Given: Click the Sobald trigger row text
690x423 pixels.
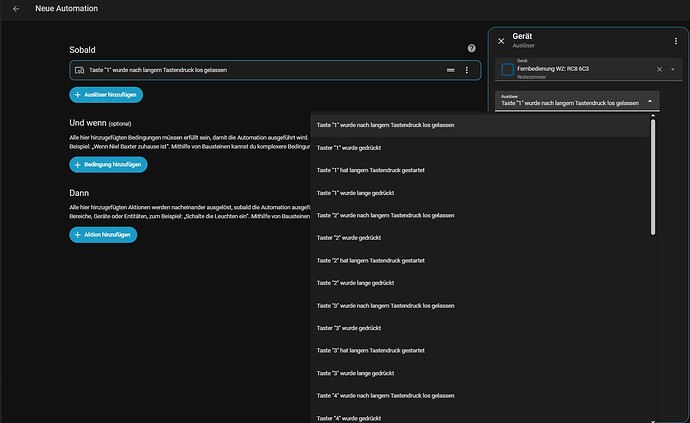Looking at the screenshot, I should click(158, 70).
